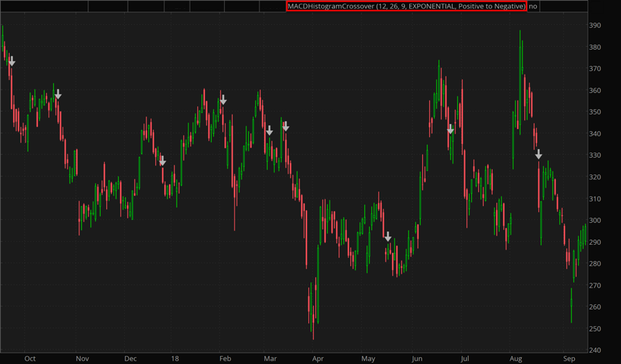Click the Sep label on time axis
The image size is (621, 364).
tap(569, 358)
